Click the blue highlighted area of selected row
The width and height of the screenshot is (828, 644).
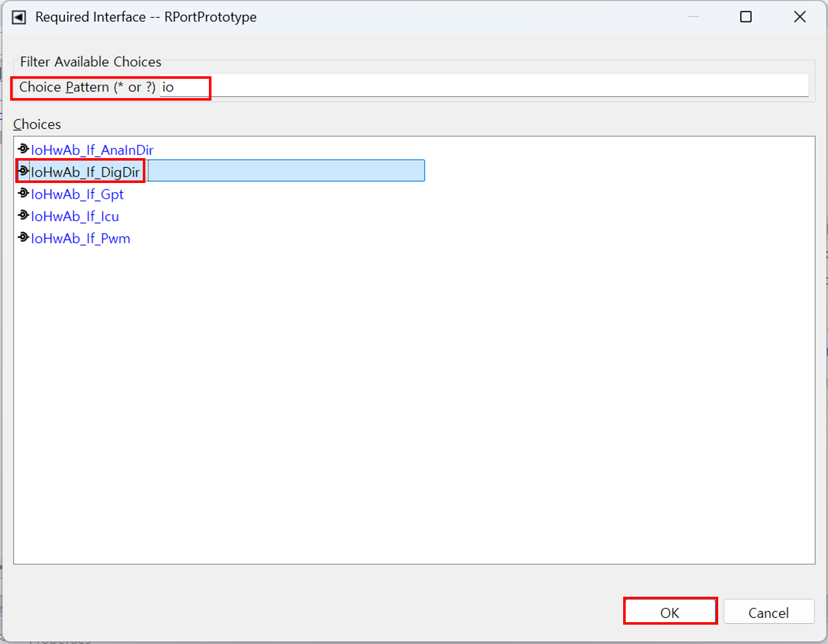pyautogui.click(x=286, y=171)
